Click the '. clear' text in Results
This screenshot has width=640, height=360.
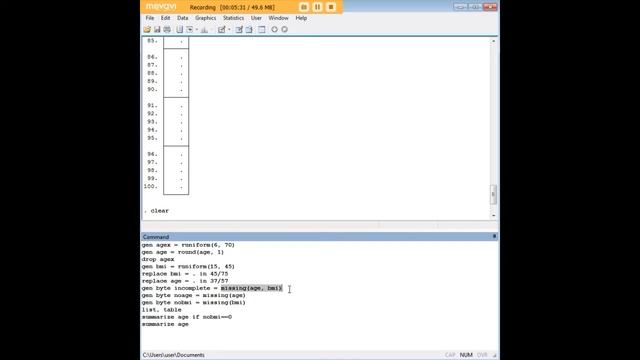(x=156, y=211)
